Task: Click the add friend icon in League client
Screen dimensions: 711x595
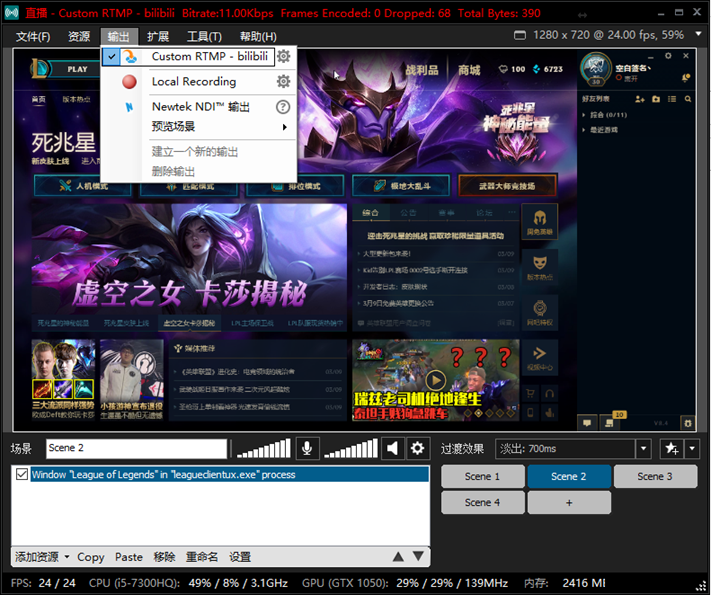Action: (640, 99)
